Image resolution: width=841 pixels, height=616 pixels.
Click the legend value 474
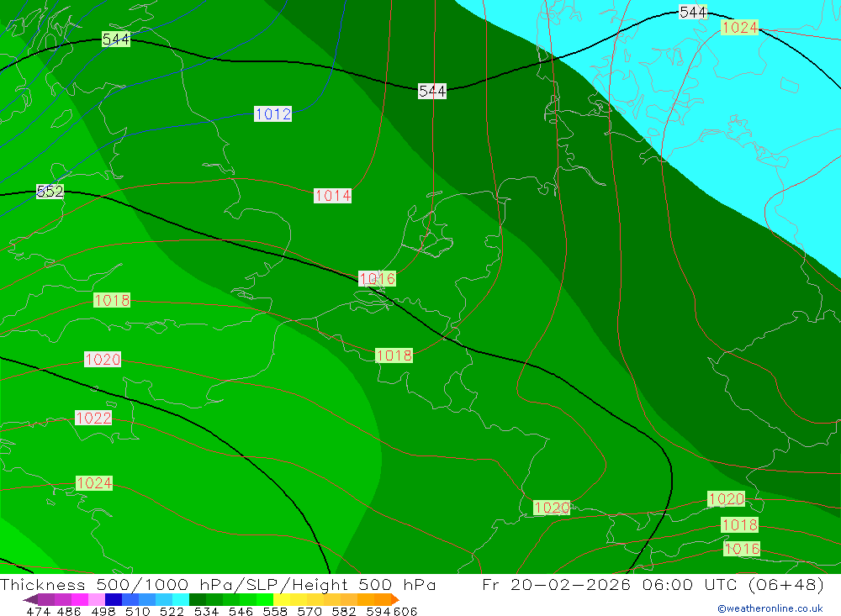click(x=38, y=612)
